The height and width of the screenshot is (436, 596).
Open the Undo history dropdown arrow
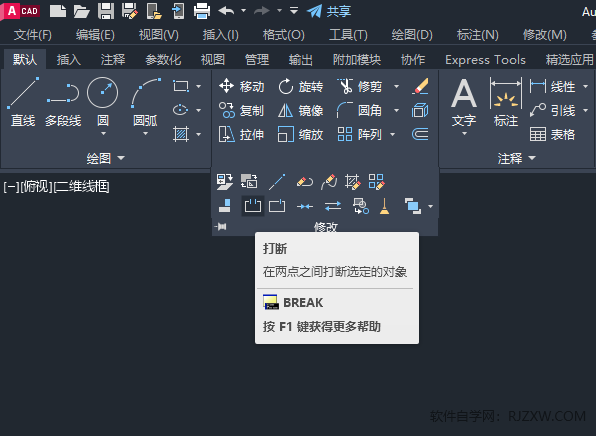[x=243, y=11]
